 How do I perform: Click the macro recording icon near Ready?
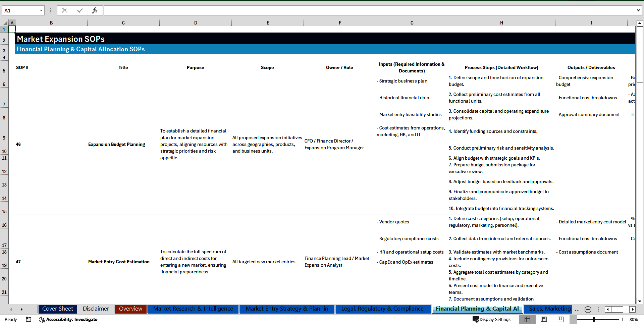[29, 319]
